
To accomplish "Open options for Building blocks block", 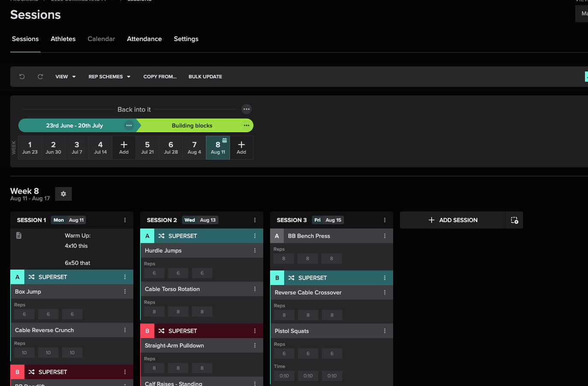I will 247,125.
